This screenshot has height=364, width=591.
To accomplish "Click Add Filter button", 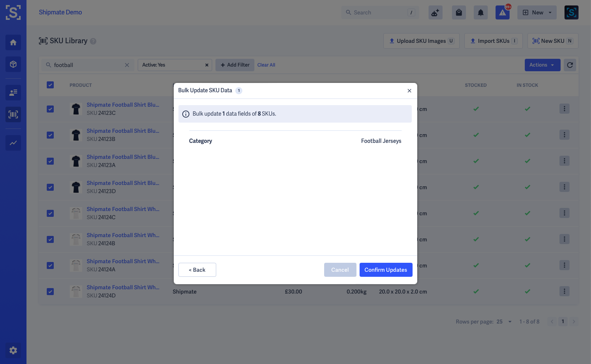I will pos(235,65).
